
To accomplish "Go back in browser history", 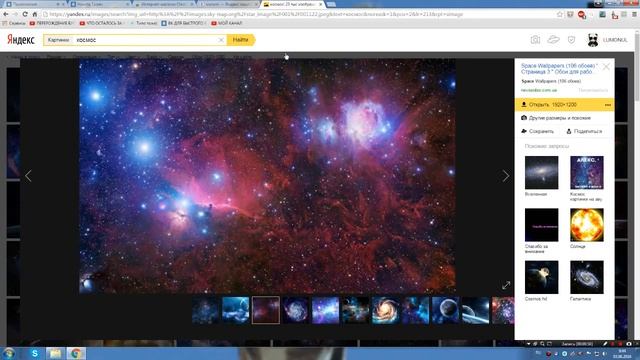I will pos(6,14).
